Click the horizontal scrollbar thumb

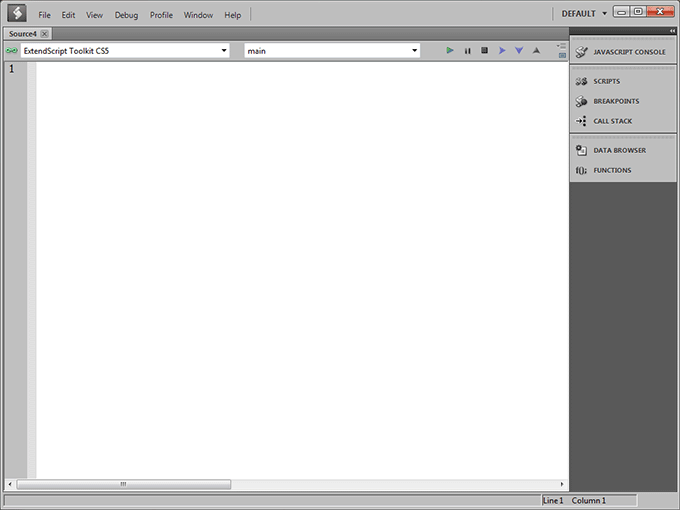click(x=124, y=484)
